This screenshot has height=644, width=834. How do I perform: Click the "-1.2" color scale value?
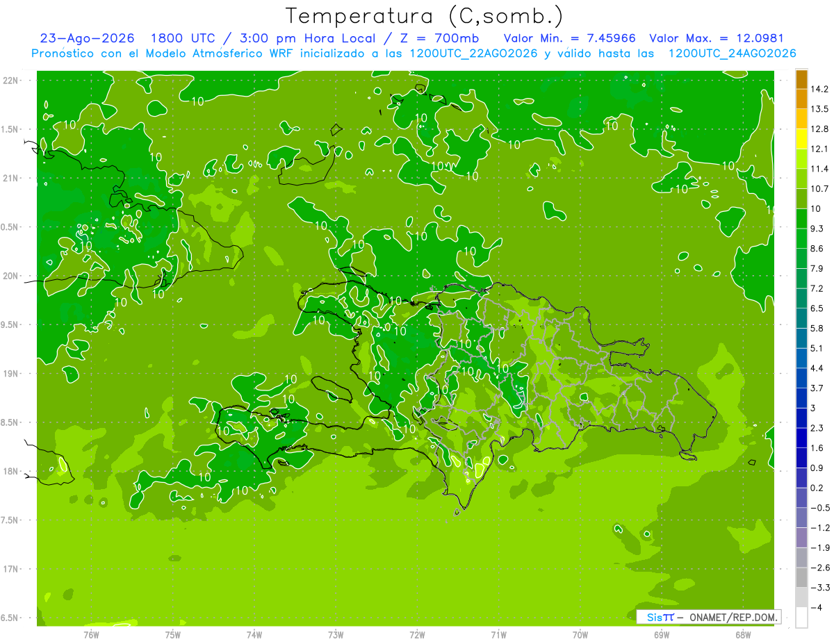coord(820,528)
